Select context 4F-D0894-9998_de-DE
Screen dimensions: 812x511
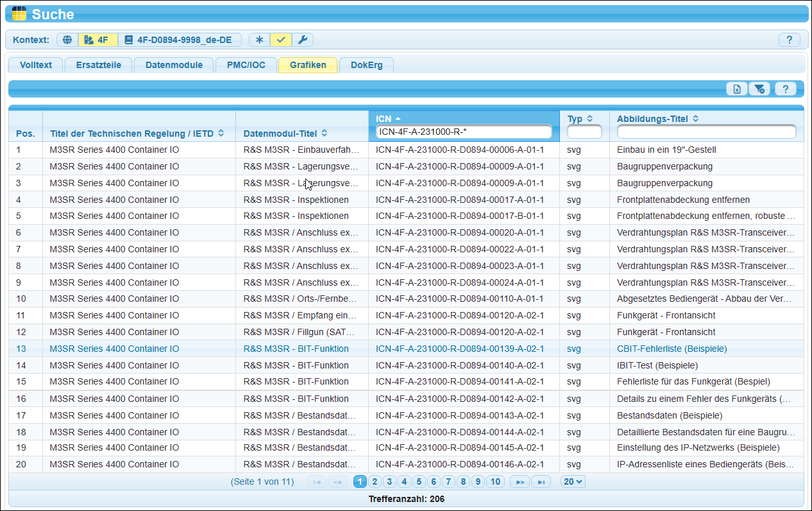point(180,40)
